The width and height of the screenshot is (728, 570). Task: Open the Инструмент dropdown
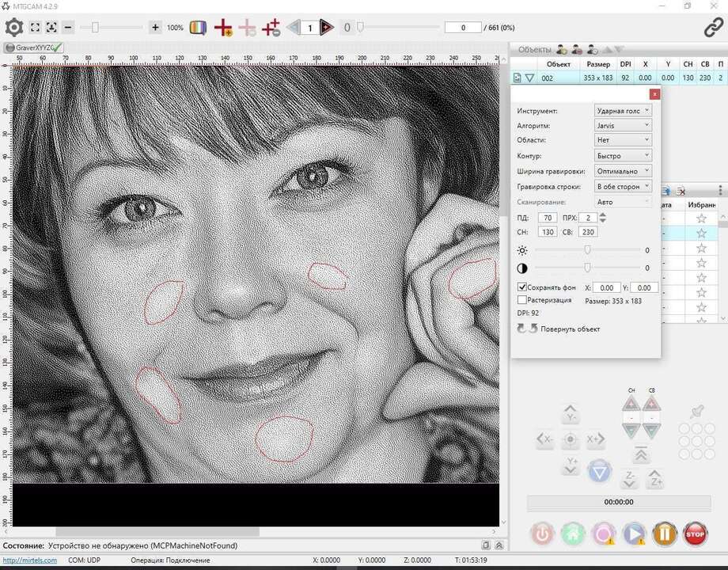click(x=623, y=111)
